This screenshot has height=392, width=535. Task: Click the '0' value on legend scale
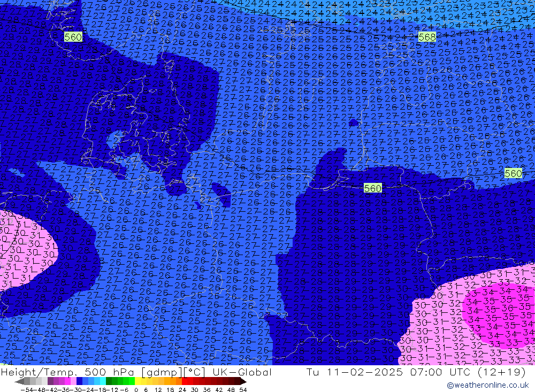(136, 390)
